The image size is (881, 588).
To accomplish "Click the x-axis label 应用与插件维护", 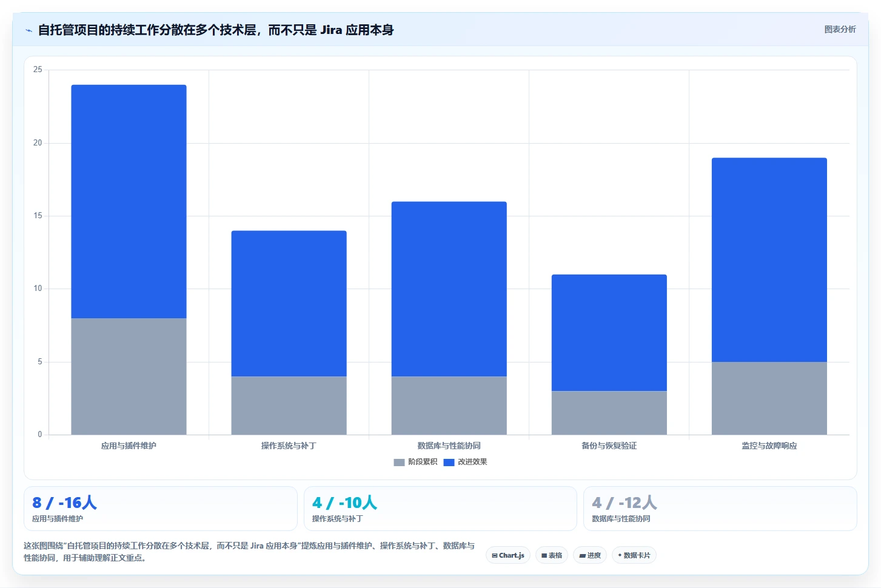I will [x=129, y=446].
